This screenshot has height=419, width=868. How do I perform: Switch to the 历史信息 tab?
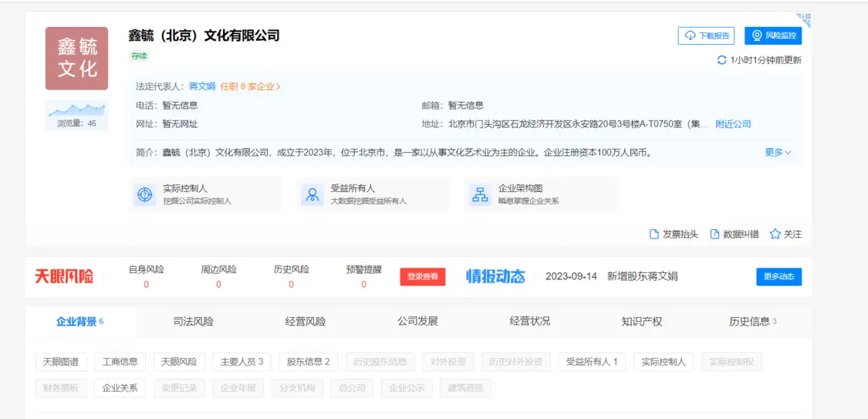pyautogui.click(x=753, y=322)
